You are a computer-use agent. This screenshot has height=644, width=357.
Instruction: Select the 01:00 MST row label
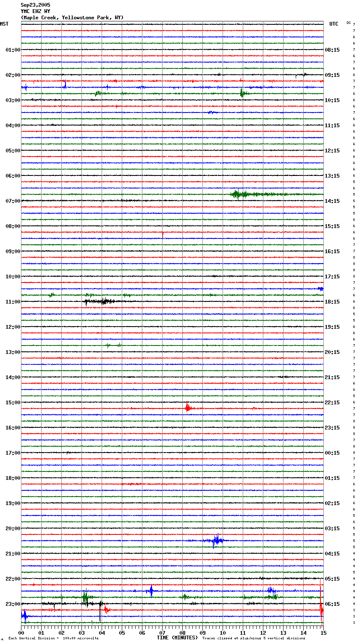tap(13, 50)
